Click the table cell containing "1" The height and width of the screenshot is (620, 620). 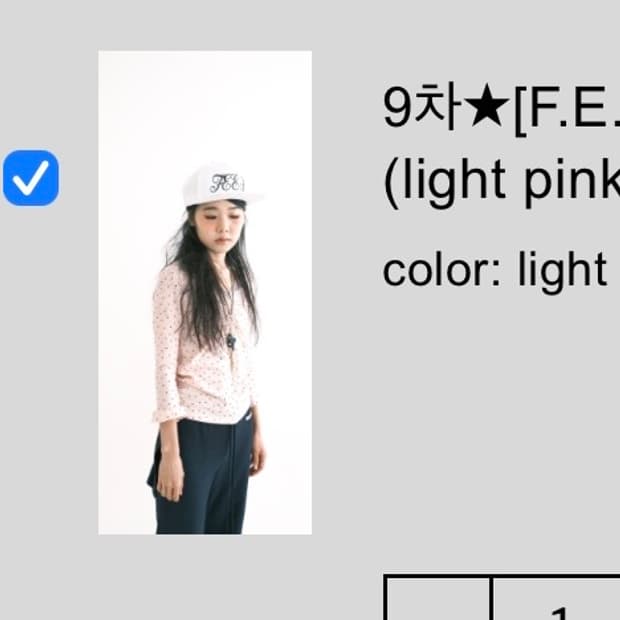click(x=555, y=598)
